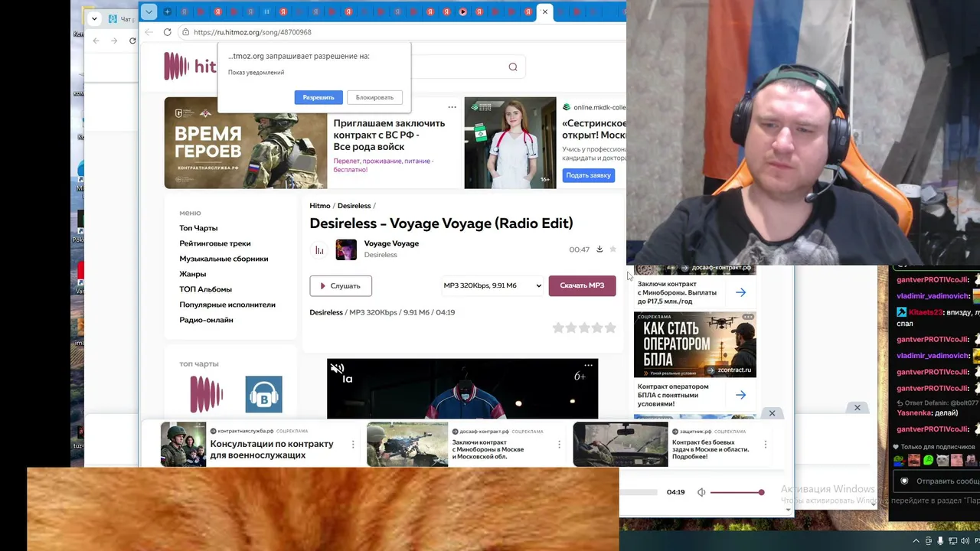Play the track with the Слушать button
The width and height of the screenshot is (980, 551).
(341, 285)
